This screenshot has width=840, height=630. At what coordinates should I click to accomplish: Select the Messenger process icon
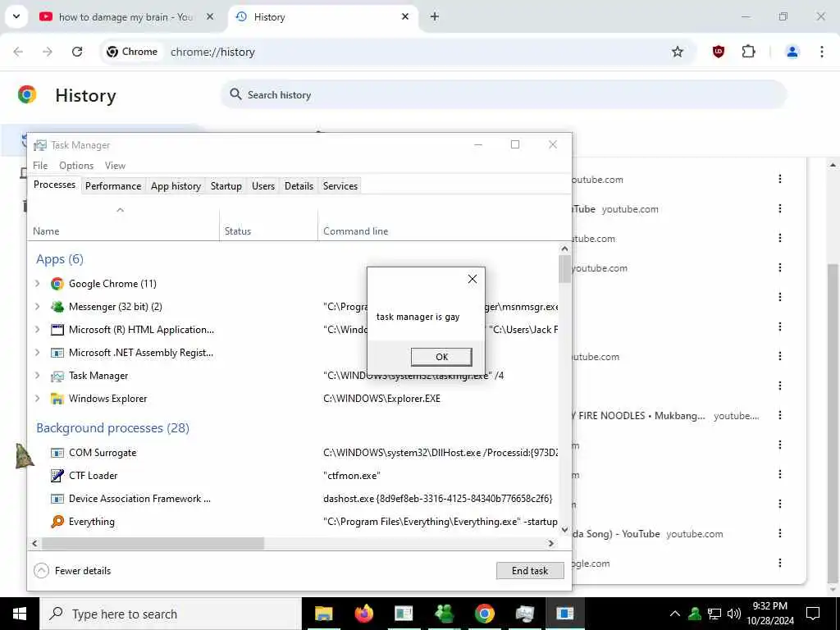pos(57,307)
